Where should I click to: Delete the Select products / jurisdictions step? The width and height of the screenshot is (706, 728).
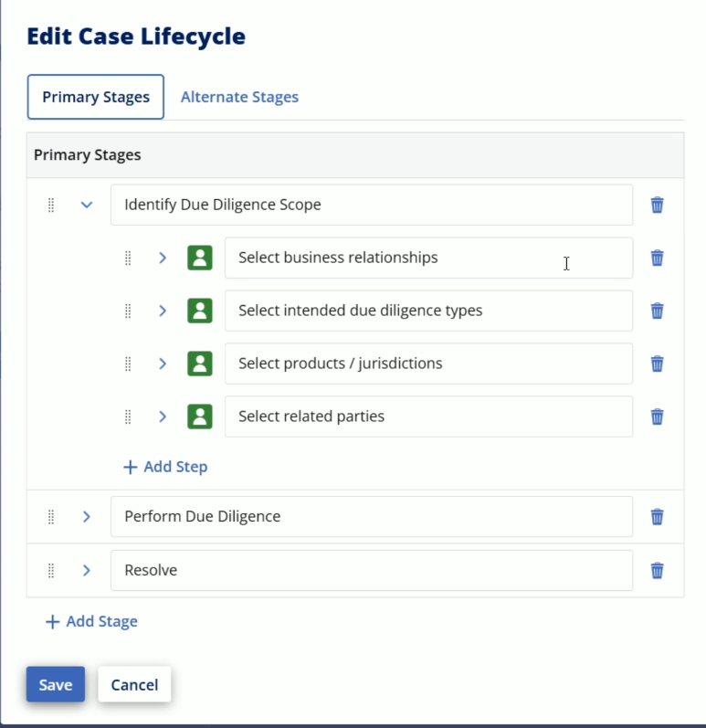point(657,364)
